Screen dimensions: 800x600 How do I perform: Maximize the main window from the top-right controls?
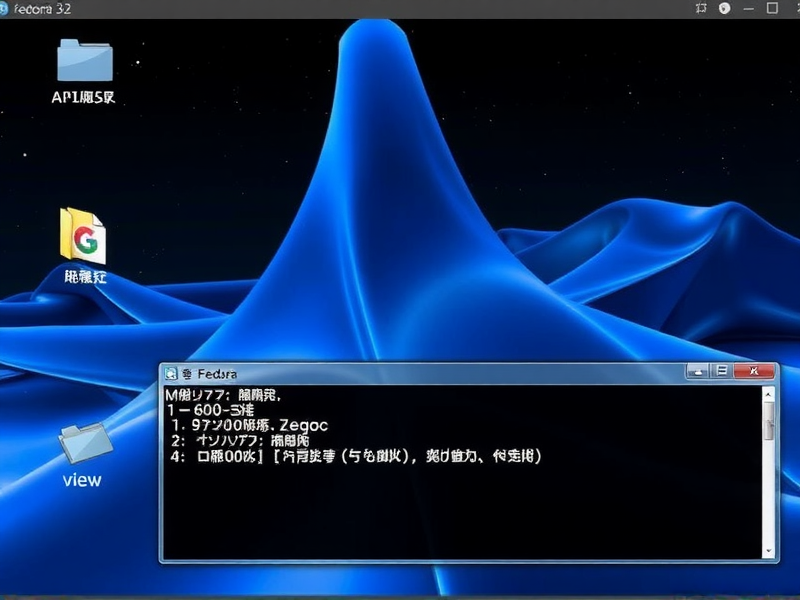772,8
